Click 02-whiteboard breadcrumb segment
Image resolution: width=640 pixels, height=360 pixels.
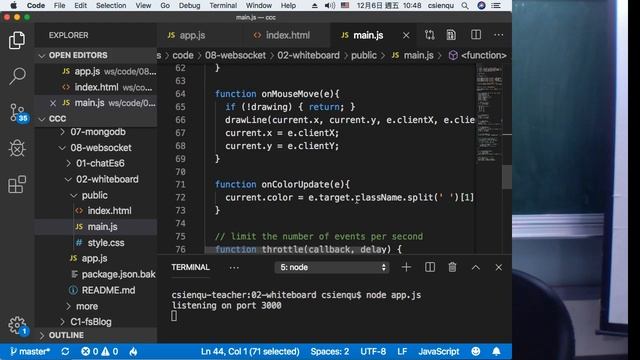(x=308, y=56)
